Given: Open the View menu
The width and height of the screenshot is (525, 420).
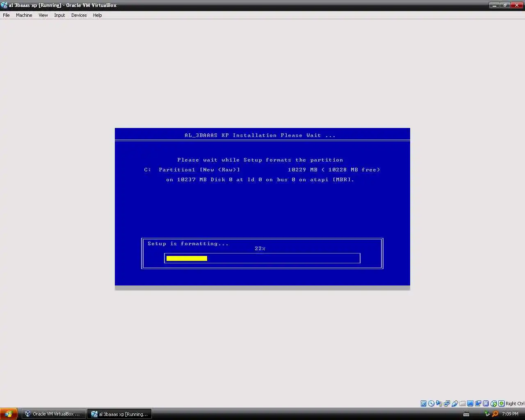Looking at the screenshot, I should 43,15.
